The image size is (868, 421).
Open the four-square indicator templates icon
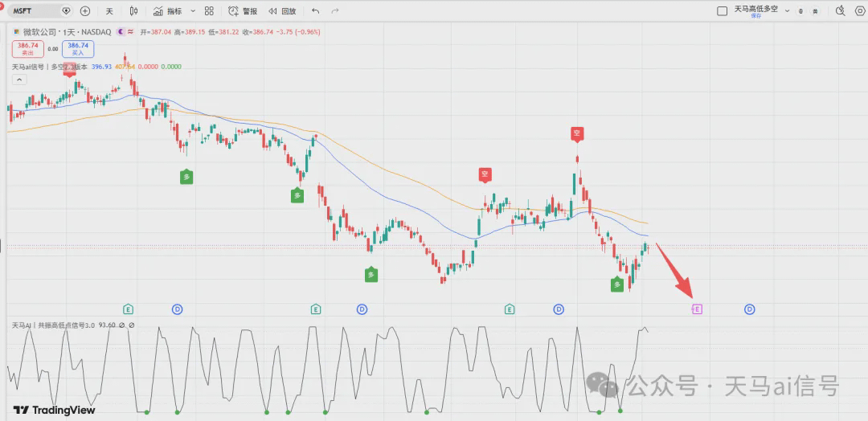click(x=209, y=11)
